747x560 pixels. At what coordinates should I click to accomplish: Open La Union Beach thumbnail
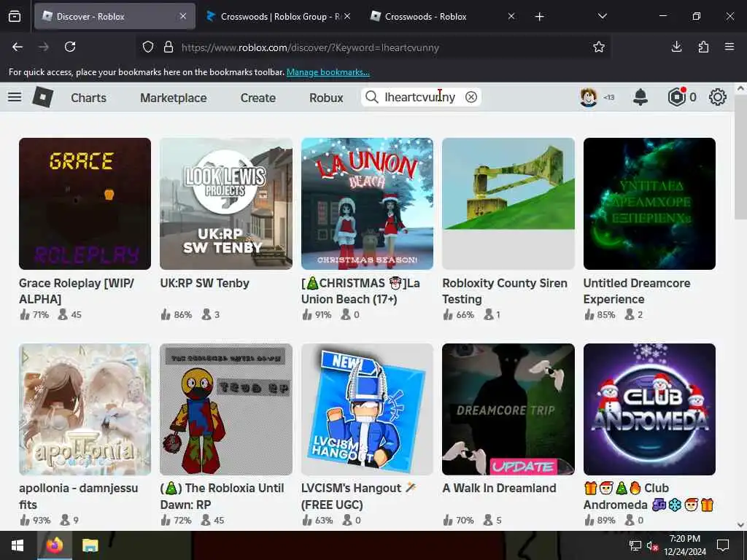point(368,204)
